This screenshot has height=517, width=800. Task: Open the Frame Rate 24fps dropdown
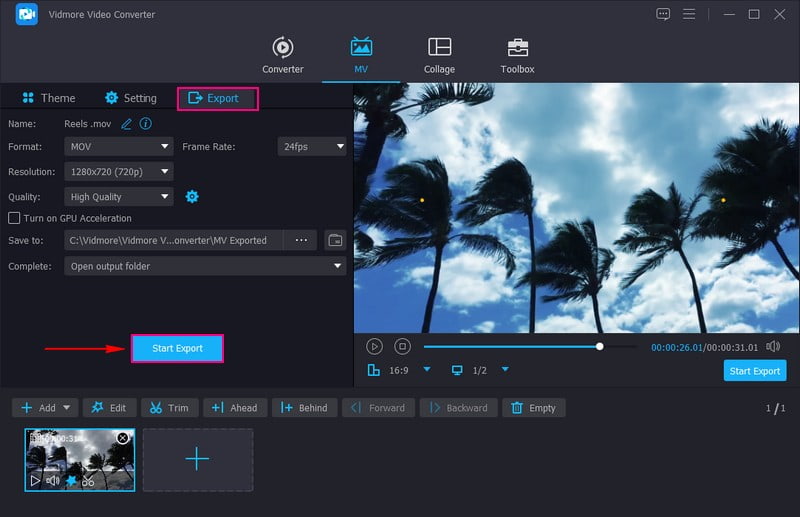click(311, 146)
